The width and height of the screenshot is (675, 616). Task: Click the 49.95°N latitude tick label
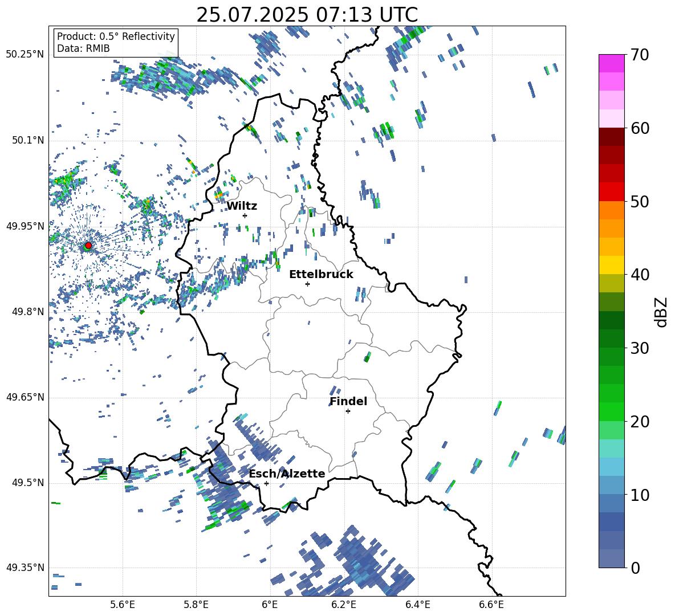pos(25,226)
